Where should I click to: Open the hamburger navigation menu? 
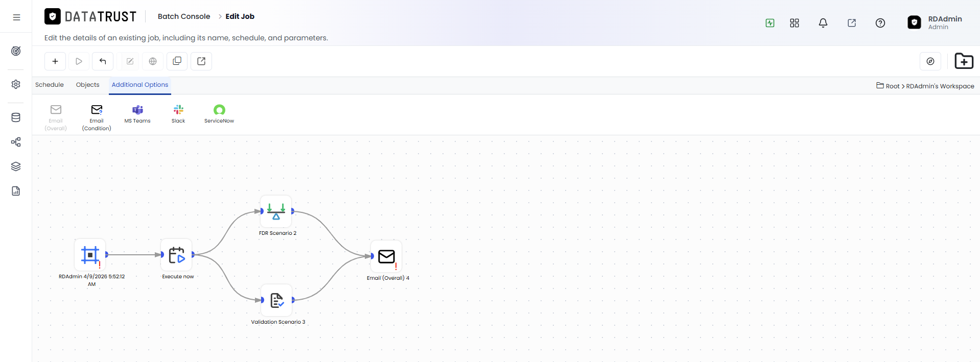[x=16, y=17]
